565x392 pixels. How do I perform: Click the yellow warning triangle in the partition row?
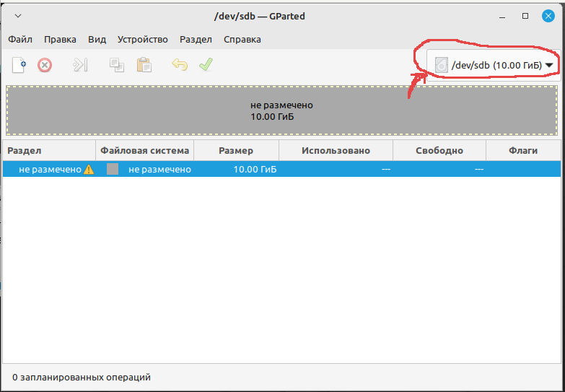[89, 170]
